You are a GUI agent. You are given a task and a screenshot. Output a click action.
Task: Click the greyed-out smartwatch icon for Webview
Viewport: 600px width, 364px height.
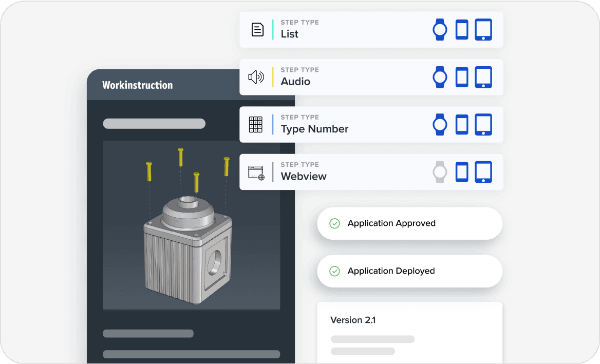point(440,172)
